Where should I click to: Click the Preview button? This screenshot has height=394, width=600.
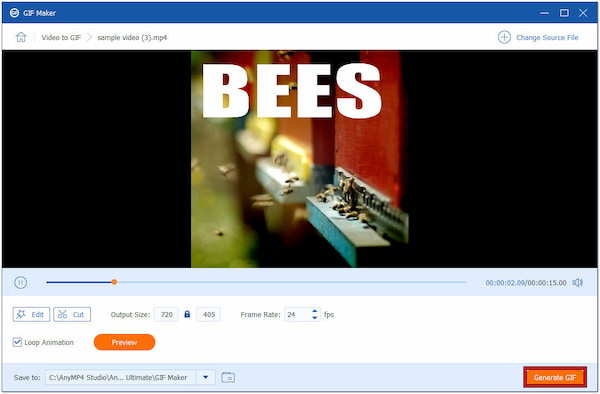124,342
